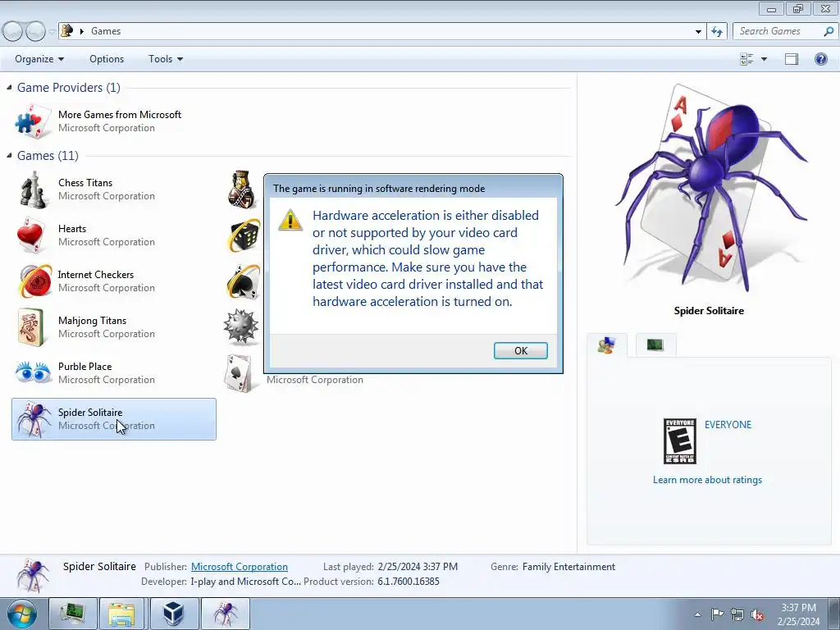Click the muted volume tray icon

(757, 614)
